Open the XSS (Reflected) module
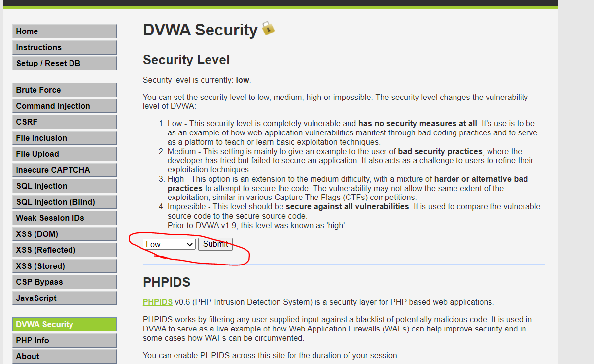The width and height of the screenshot is (594, 364). tap(65, 250)
